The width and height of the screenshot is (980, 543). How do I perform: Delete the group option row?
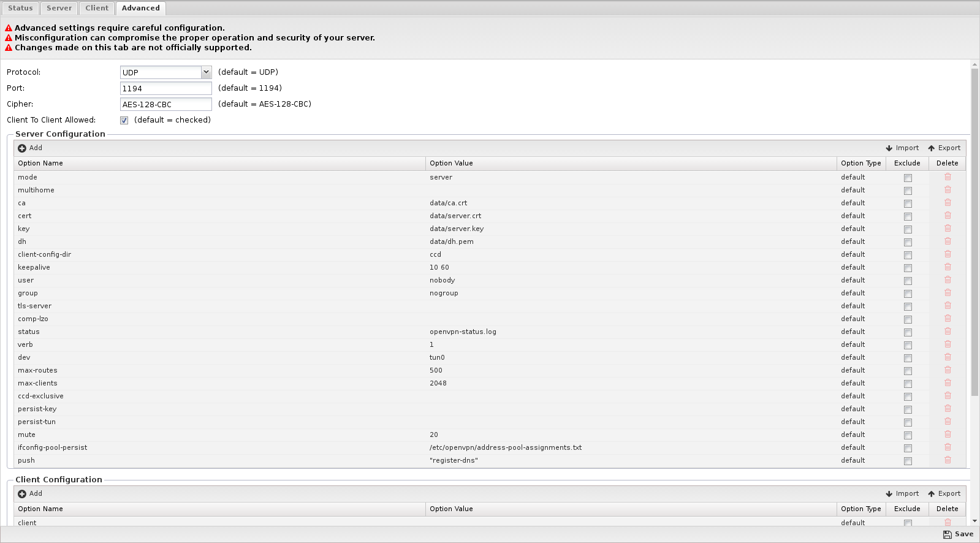pyautogui.click(x=948, y=293)
